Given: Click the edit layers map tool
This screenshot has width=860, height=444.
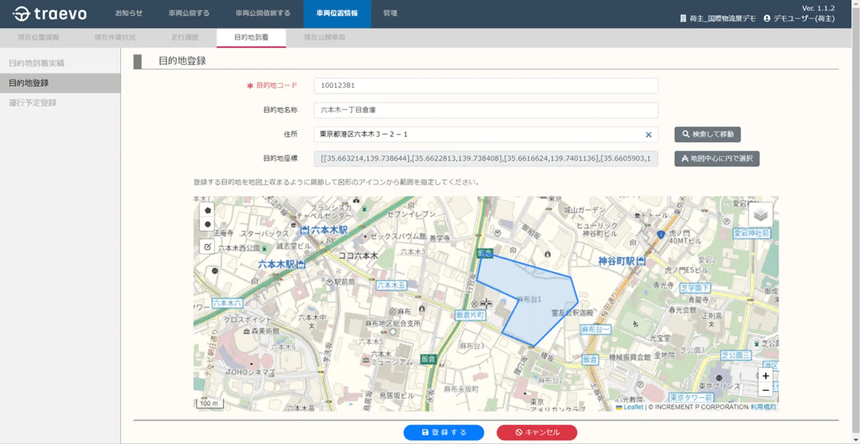Looking at the screenshot, I should coord(207,246).
